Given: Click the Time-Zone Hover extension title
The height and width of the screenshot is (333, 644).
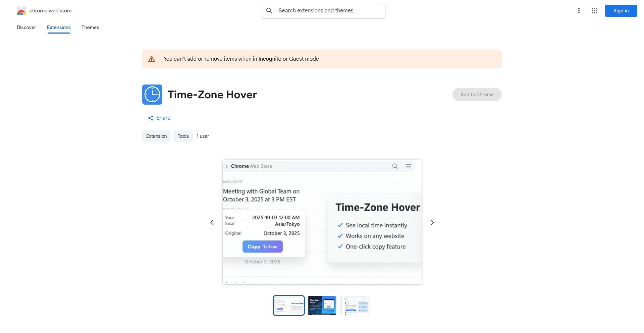Looking at the screenshot, I should pyautogui.click(x=212, y=95).
